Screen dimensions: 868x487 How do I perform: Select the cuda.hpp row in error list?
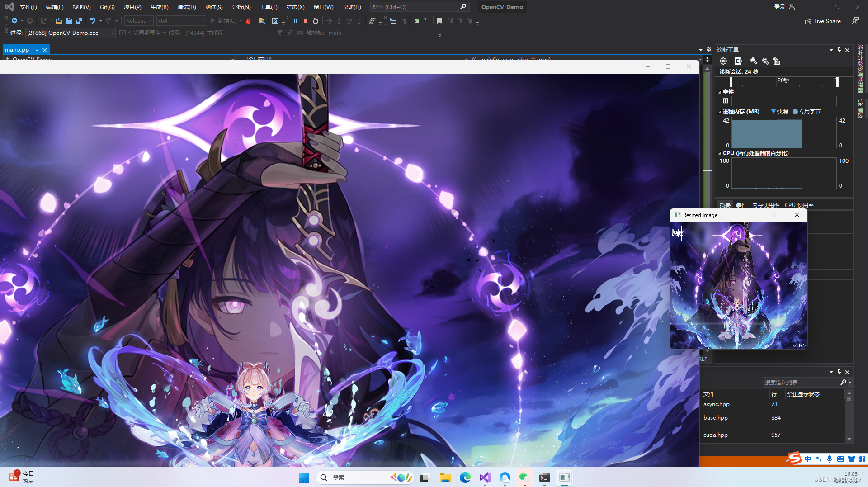click(x=772, y=435)
